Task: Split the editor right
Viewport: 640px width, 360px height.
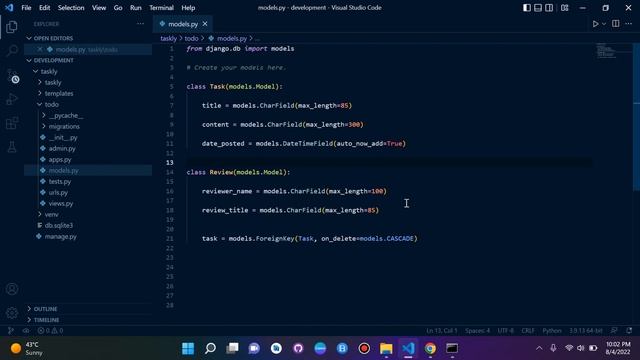Action: pos(616,24)
